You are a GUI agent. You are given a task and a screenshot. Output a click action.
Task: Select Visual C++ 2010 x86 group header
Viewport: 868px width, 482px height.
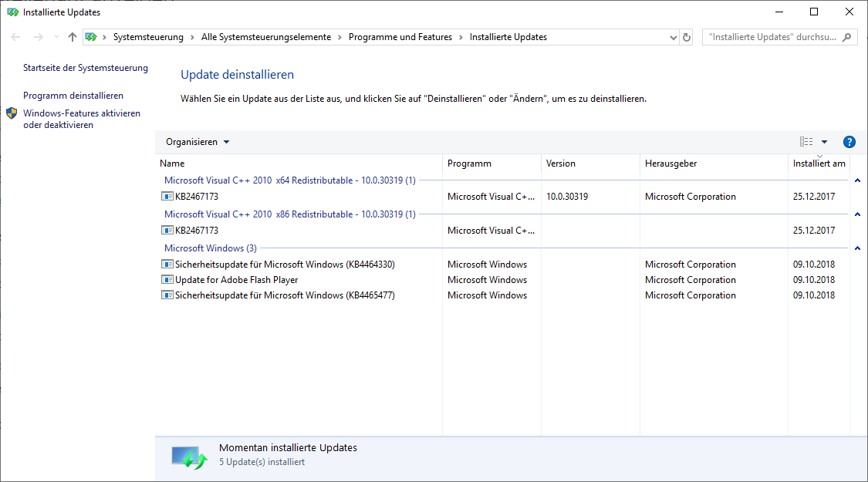[x=289, y=214]
